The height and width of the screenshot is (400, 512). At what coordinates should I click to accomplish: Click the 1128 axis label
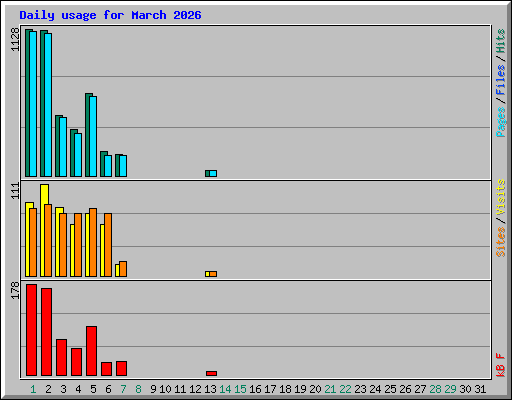pos(15,39)
